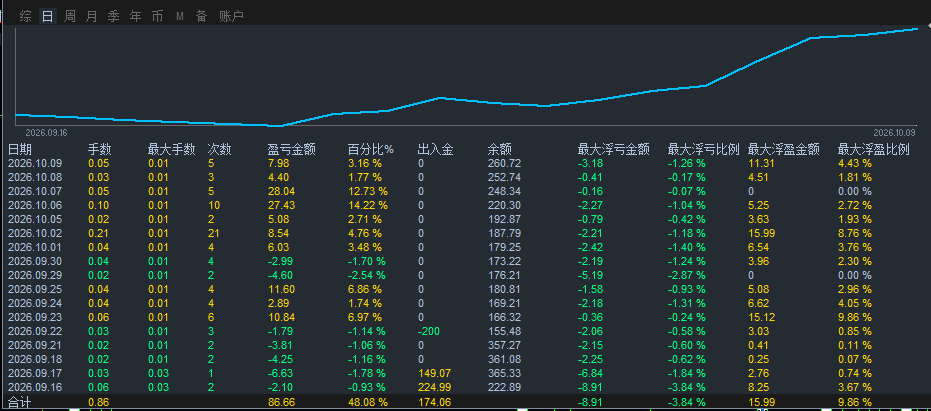Click the 0.86 total lots value
Screen dimensions: 931x411
99,402
